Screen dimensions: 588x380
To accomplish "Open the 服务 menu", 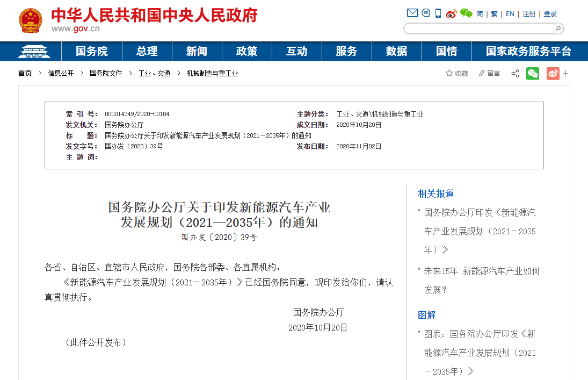I will coord(346,52).
